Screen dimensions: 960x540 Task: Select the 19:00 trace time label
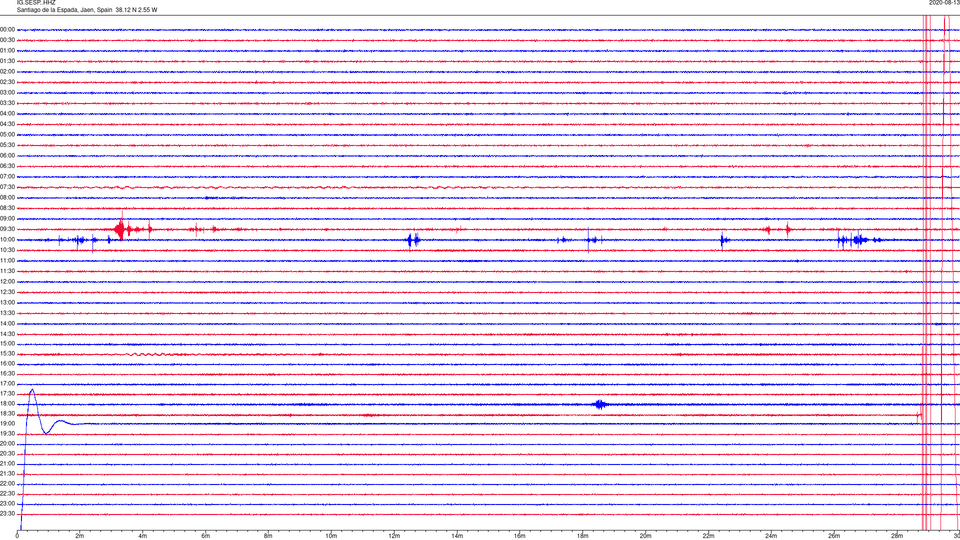pos(7,424)
